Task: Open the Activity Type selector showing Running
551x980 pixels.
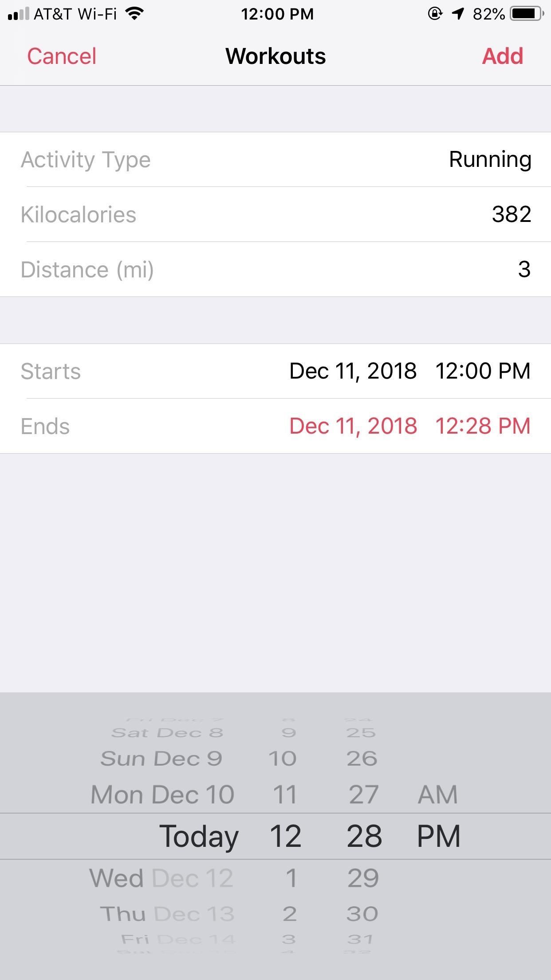Action: (275, 159)
